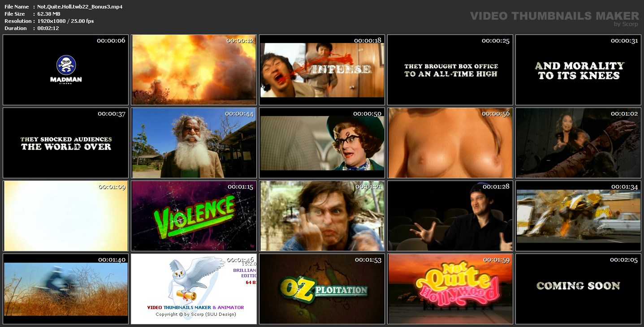
Task: Click the VIDEO THUMBNAILS MAKER header title
Action: [555, 16]
